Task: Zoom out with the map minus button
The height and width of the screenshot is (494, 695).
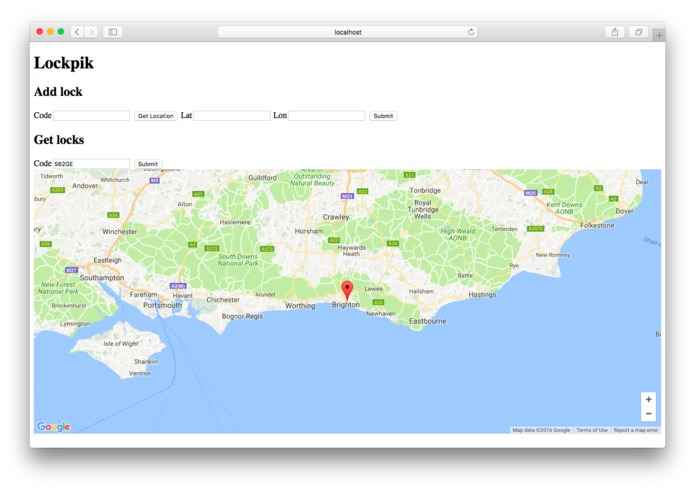Action: [x=648, y=414]
